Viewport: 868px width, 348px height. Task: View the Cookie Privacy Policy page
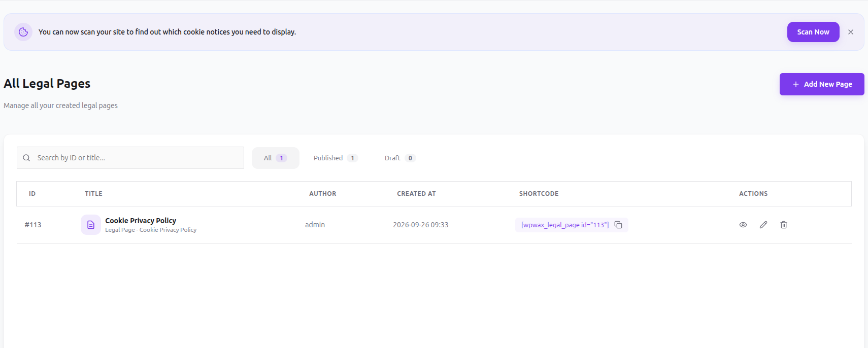(x=743, y=225)
